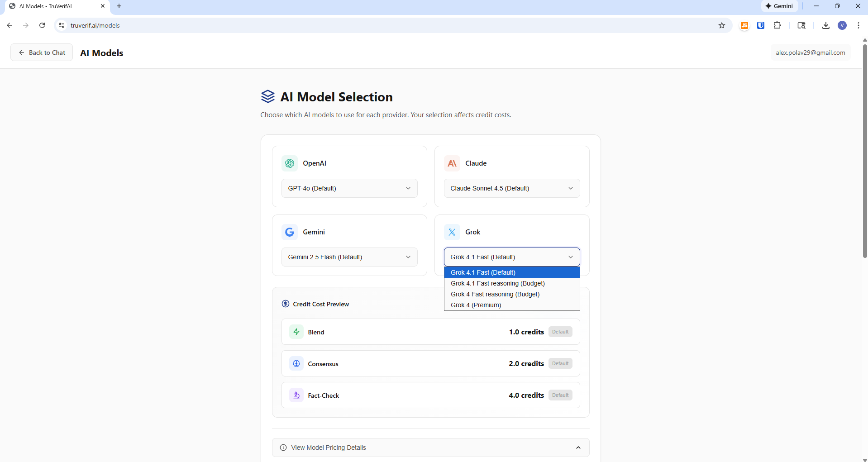Click the Default badge next to Consensus

coord(560,363)
